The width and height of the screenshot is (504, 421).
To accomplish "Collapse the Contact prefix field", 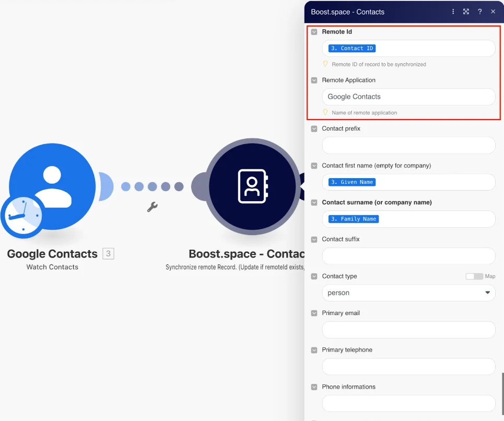I will click(314, 129).
